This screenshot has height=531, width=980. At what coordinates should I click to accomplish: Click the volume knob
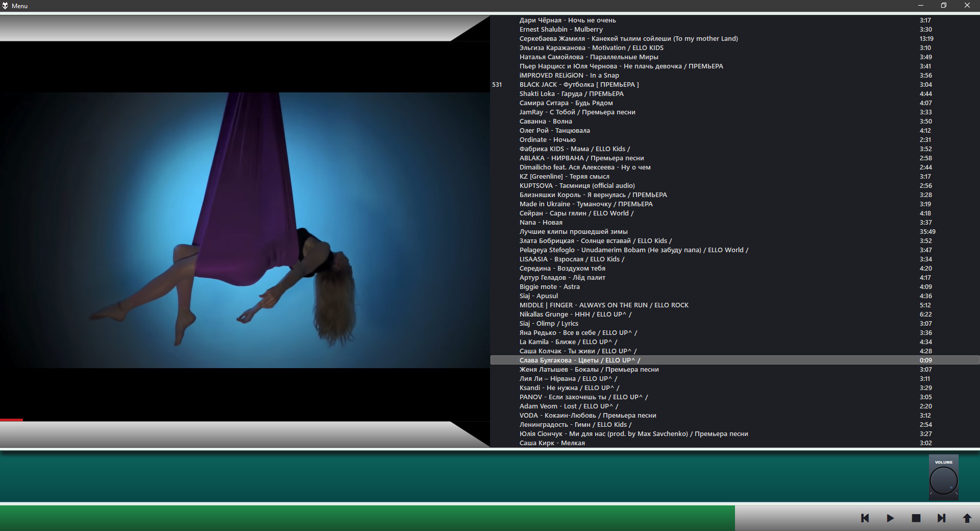coord(943,480)
